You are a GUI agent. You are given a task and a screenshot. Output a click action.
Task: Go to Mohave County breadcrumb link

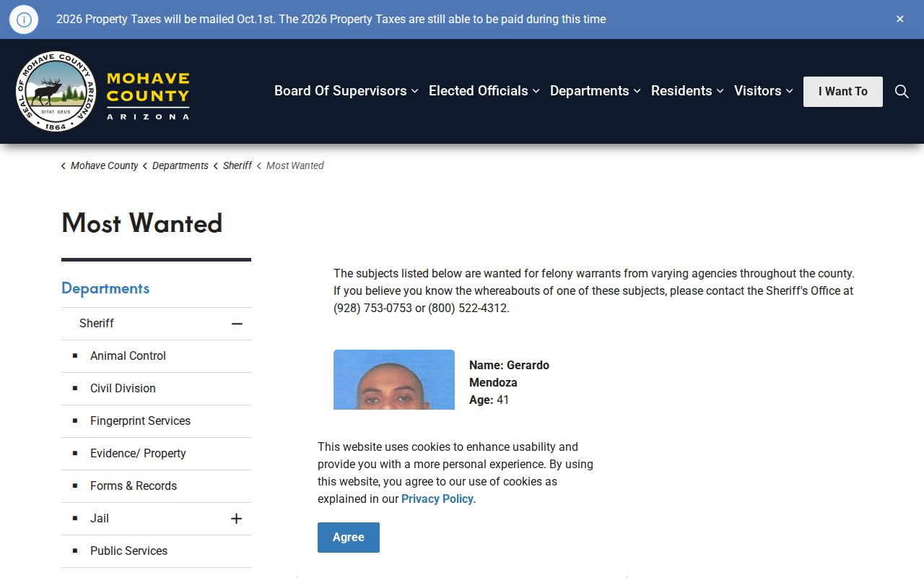coord(104,165)
